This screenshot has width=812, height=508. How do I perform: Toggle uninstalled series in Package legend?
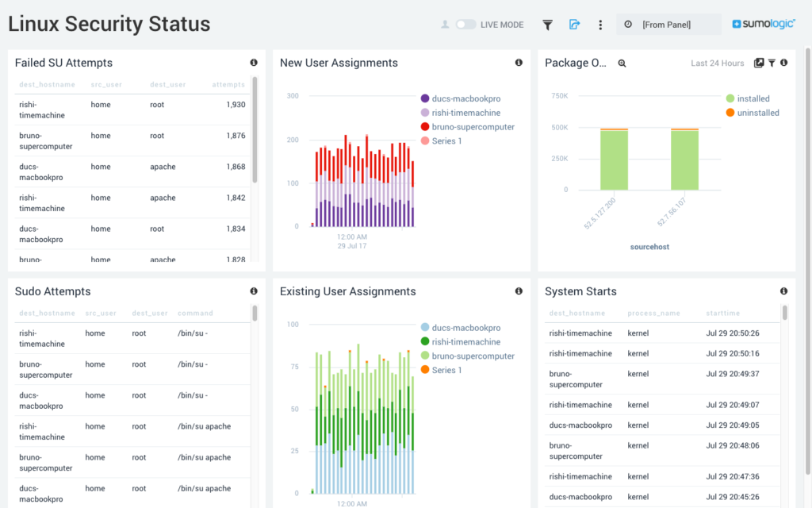tap(753, 113)
